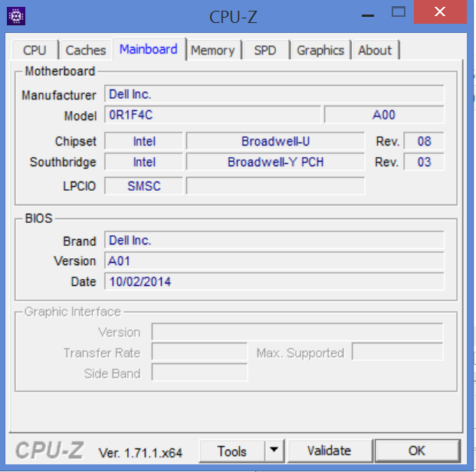Click the empty LPCIO model field
The width and height of the screenshot is (476, 472).
point(275,185)
